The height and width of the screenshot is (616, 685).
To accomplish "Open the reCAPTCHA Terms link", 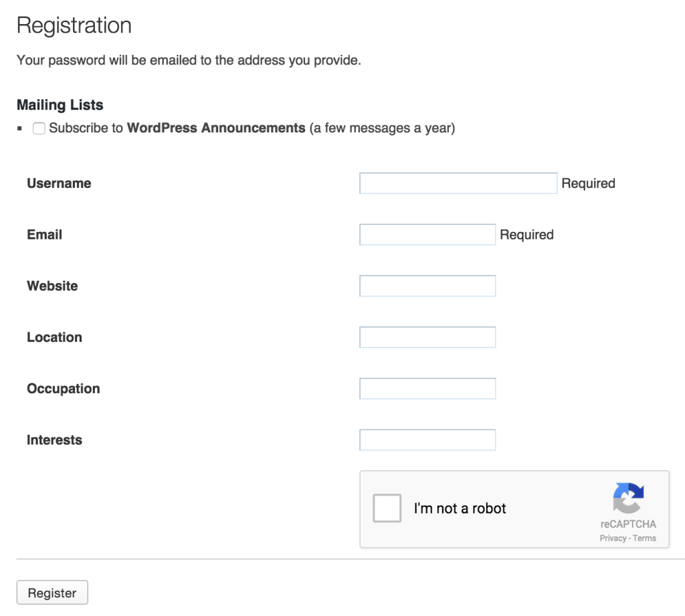I will tap(645, 538).
